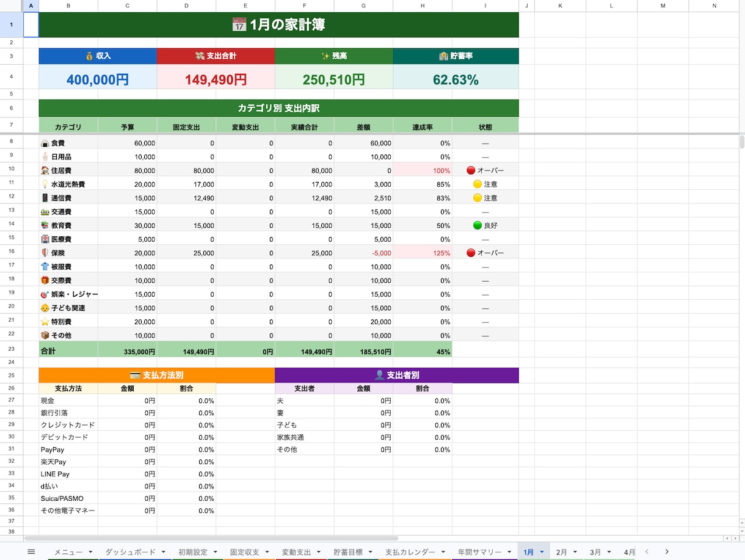Switch to the メニュー sheet tab
Viewport: 745px width, 560px height.
[x=68, y=552]
